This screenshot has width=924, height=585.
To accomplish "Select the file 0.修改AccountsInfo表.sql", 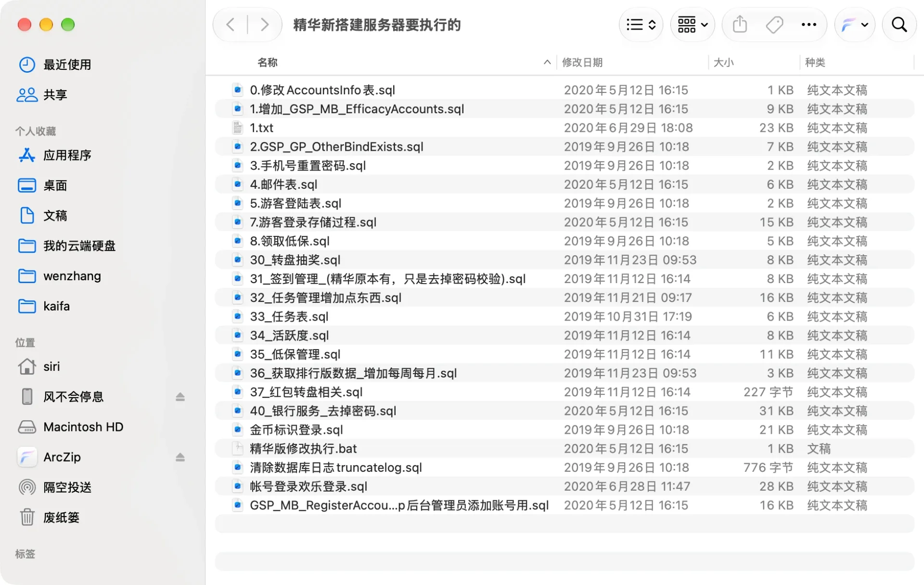I will [565, 90].
